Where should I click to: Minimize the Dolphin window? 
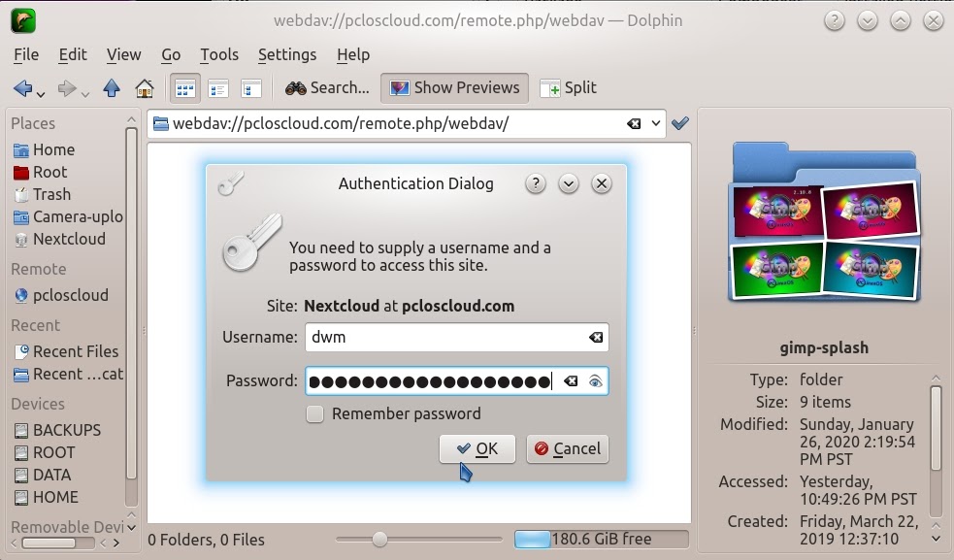[x=867, y=21]
